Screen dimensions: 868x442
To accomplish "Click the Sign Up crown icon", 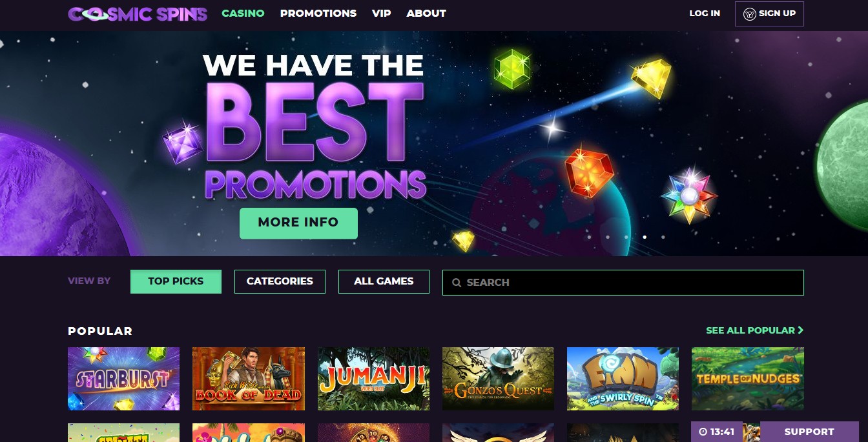I will click(x=749, y=14).
